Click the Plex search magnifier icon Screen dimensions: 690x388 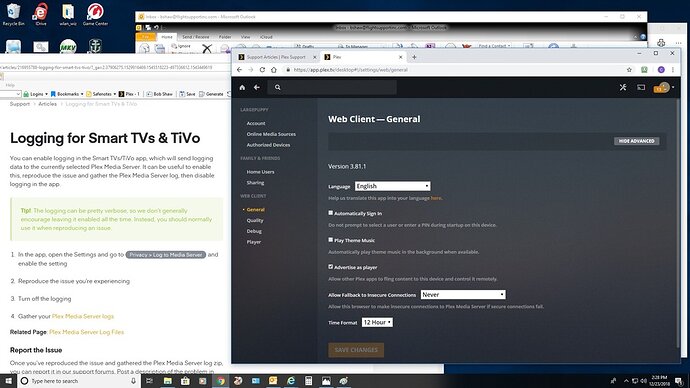pos(278,88)
